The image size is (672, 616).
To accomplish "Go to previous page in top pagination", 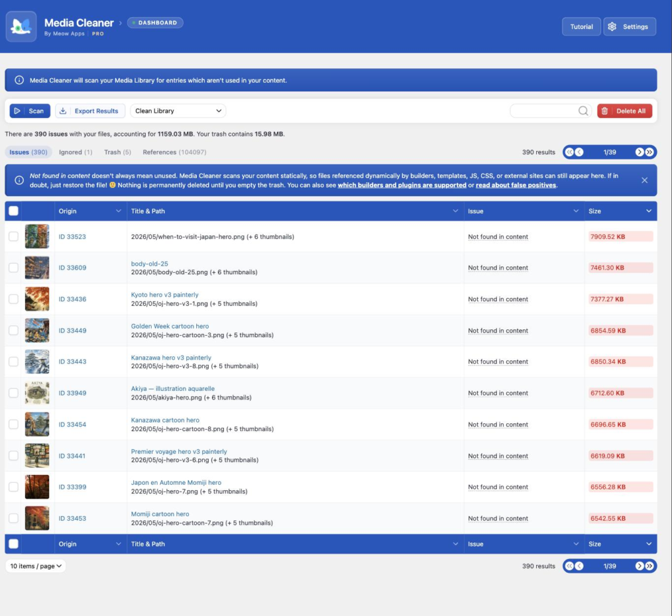I will (x=579, y=152).
